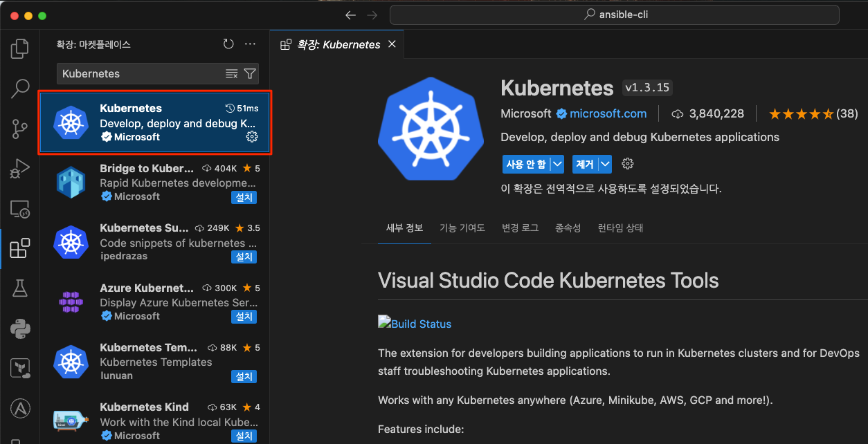Screen dimensions: 868x444
Task: Open the microsoft.com publisher link
Action: click(x=608, y=113)
